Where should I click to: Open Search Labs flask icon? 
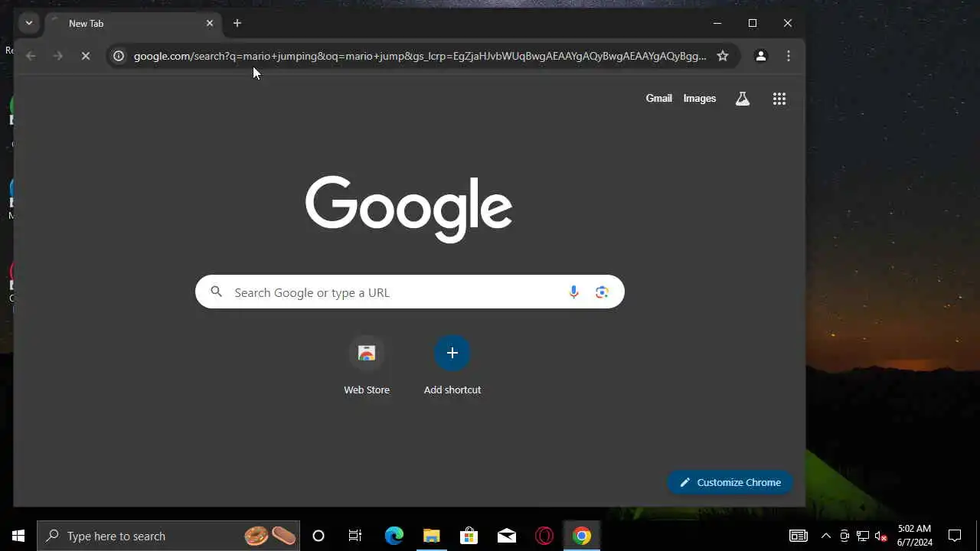(743, 99)
